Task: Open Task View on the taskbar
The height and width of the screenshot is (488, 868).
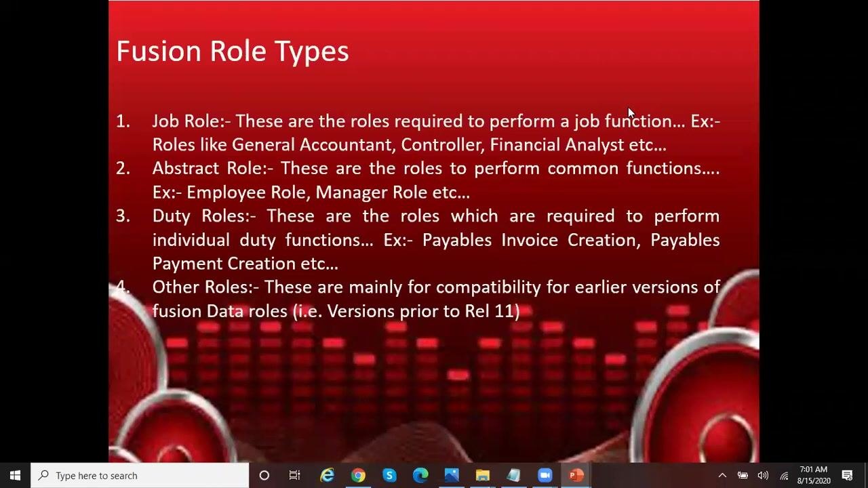Action: 295,476
